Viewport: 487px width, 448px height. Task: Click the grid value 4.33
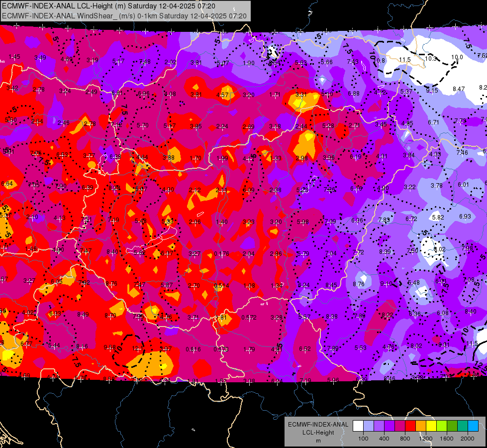[x=435, y=154]
